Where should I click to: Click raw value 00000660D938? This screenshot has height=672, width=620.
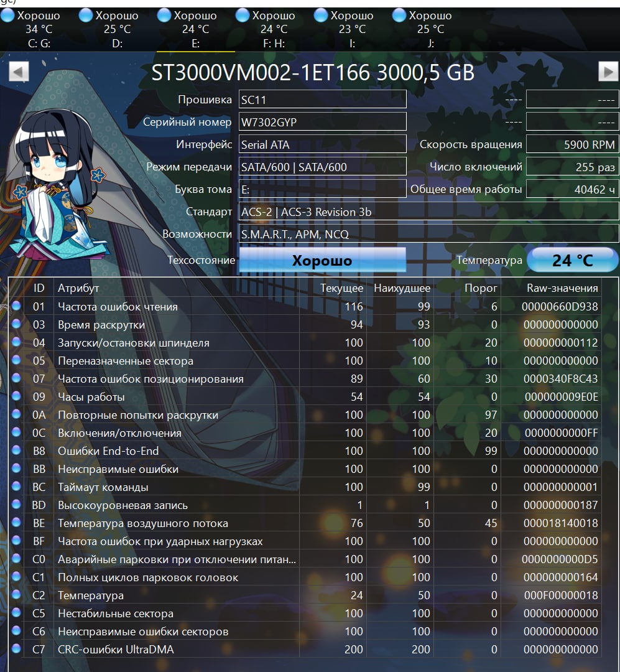560,306
